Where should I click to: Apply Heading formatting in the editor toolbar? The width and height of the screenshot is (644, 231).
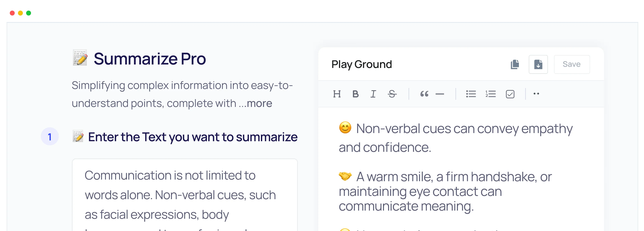pyautogui.click(x=337, y=94)
